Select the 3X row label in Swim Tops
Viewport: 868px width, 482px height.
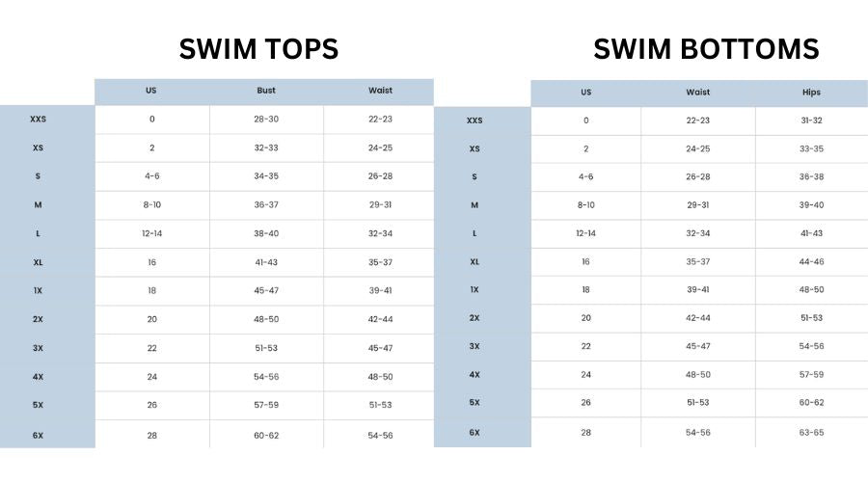tap(39, 348)
